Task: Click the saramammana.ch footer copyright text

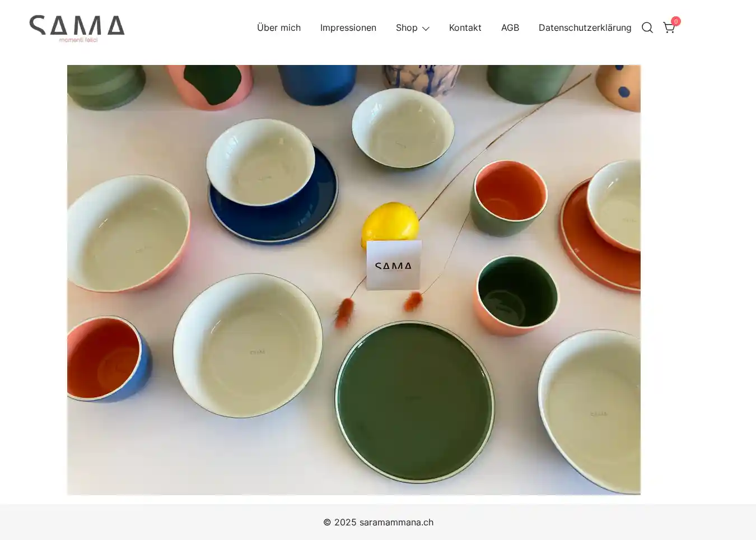Action: coord(378,522)
